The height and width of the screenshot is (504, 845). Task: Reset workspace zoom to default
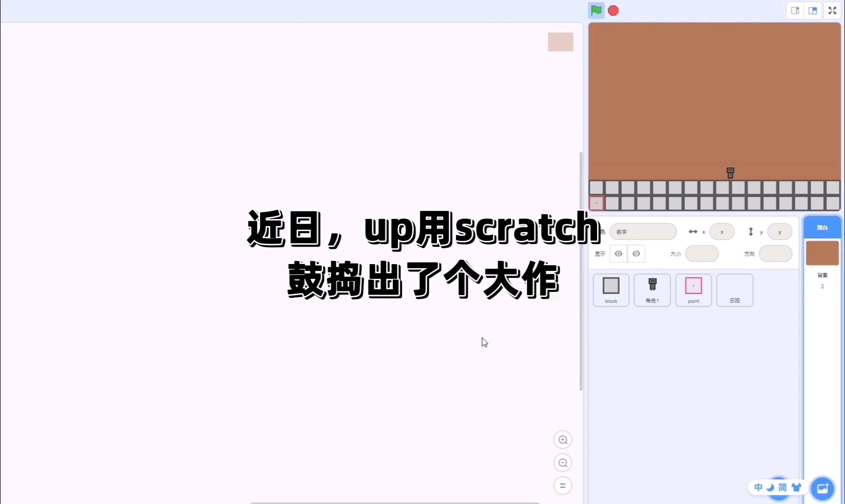[x=563, y=486]
